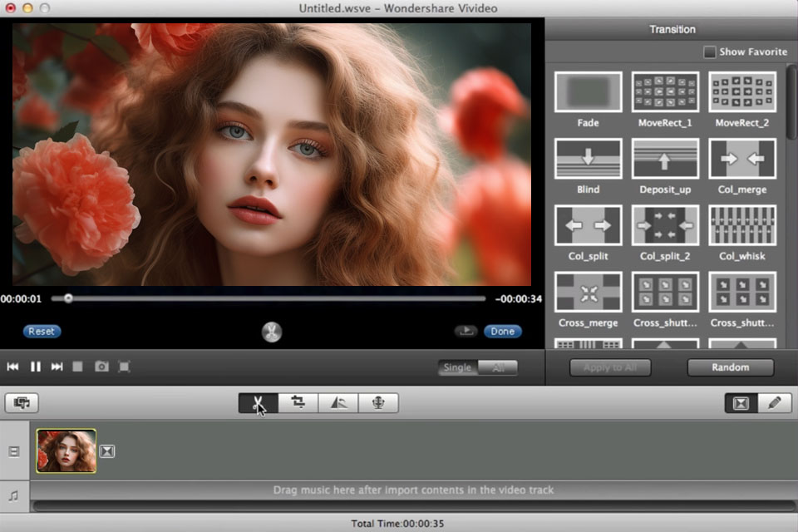
Task: Confirm trimming with Done button
Action: coord(502,332)
